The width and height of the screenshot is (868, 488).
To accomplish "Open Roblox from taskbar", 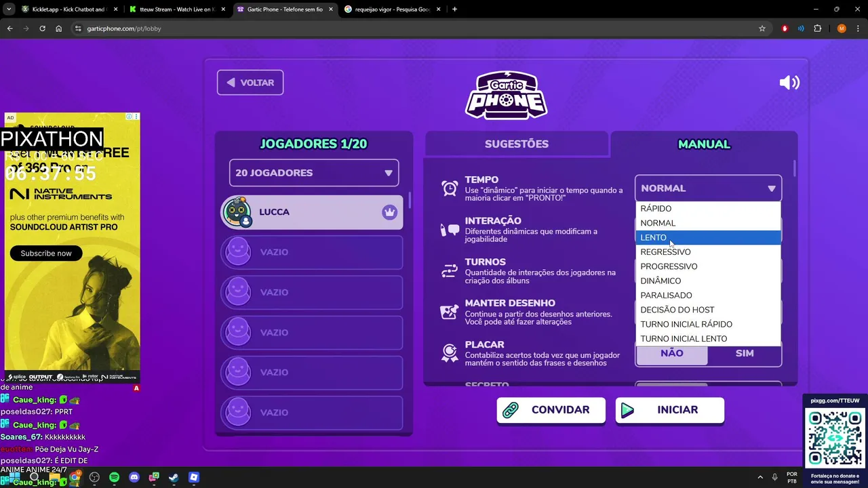I will pyautogui.click(x=194, y=478).
